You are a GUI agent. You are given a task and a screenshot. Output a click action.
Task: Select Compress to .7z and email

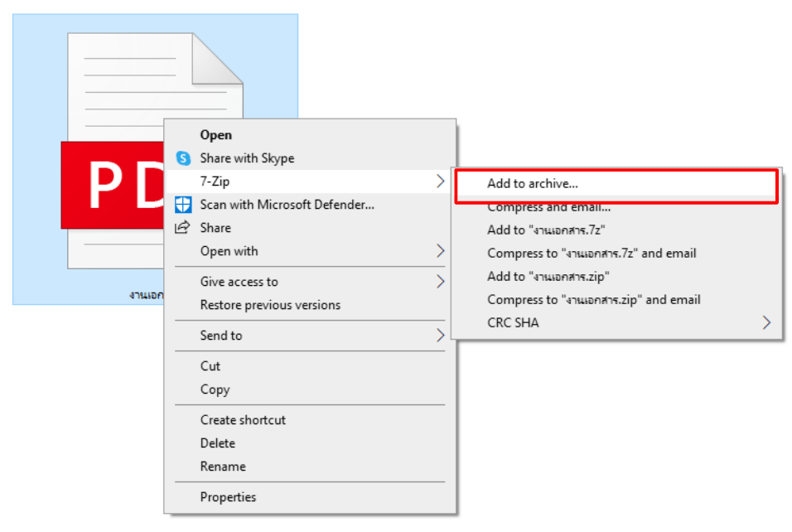pos(616,253)
